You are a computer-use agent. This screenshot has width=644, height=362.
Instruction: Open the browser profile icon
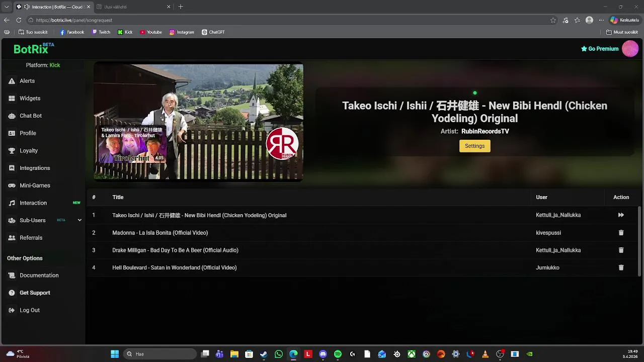click(589, 20)
